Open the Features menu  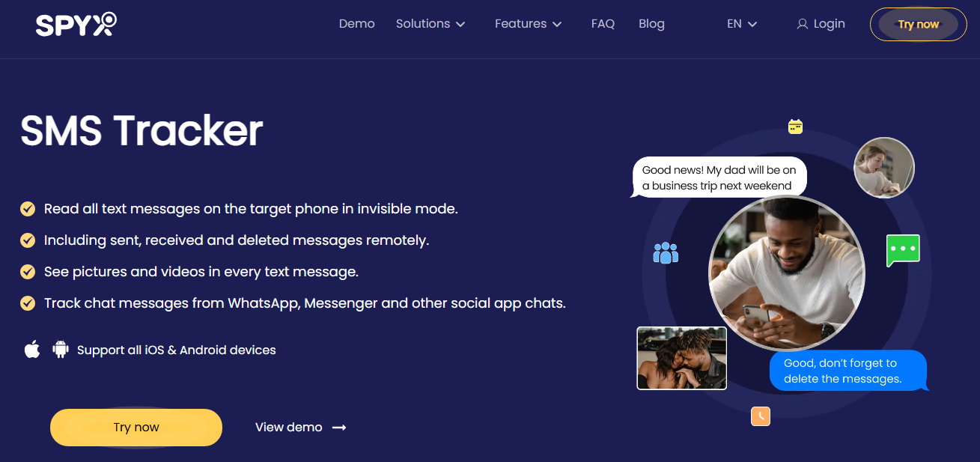click(528, 24)
